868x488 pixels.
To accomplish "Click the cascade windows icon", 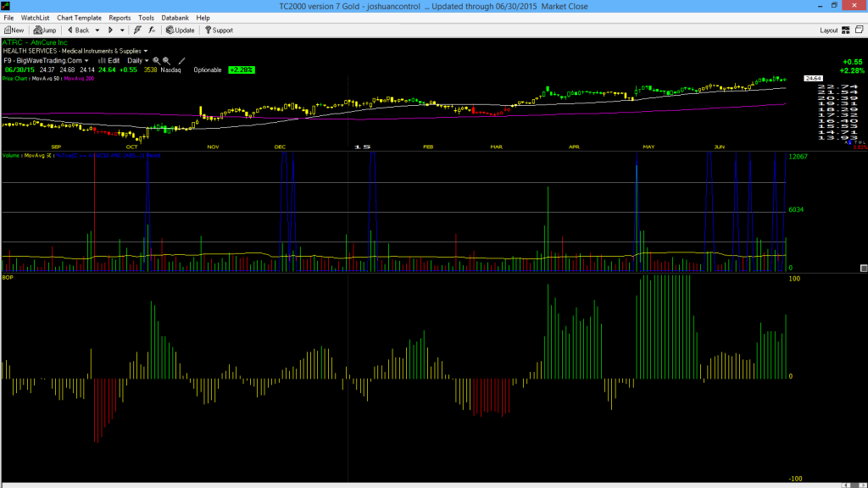I will pos(860,30).
